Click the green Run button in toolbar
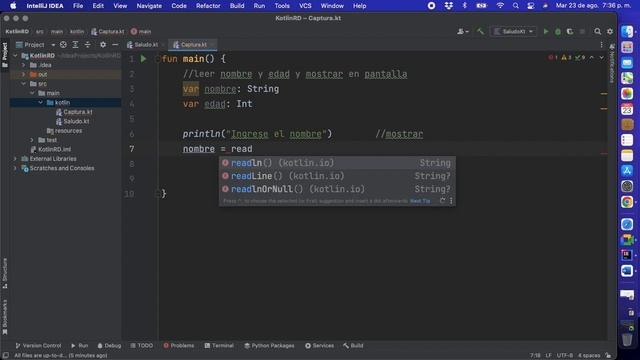 [546, 31]
